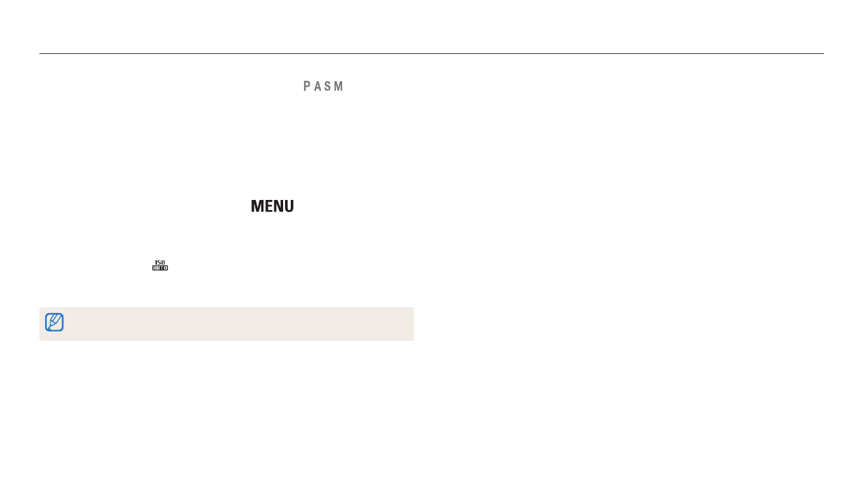The height and width of the screenshot is (504, 864).
Task: Click the last letter U of MENU
Action: (288, 206)
